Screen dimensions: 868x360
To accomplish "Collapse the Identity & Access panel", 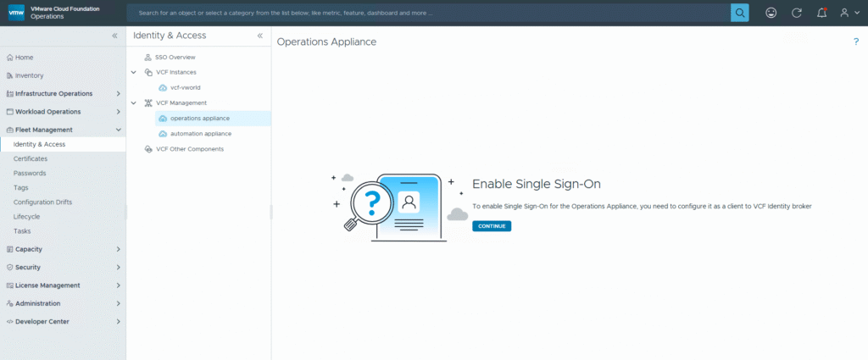I will pos(260,36).
